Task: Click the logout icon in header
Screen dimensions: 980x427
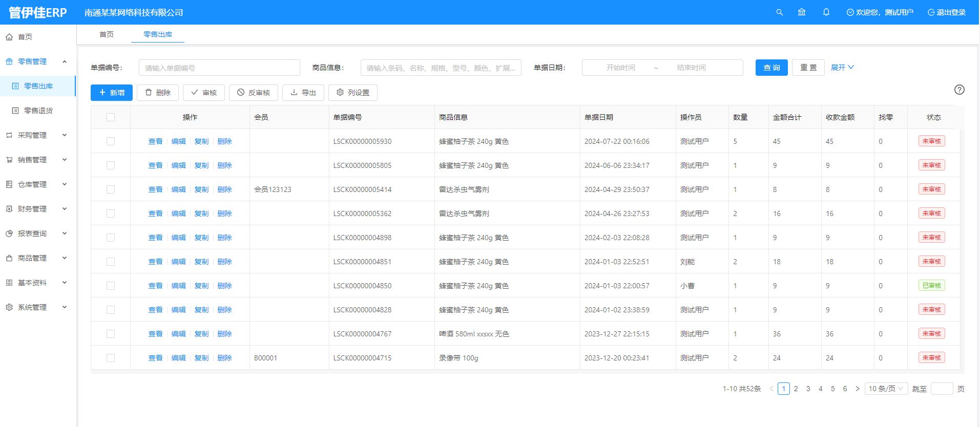Action: click(931, 12)
